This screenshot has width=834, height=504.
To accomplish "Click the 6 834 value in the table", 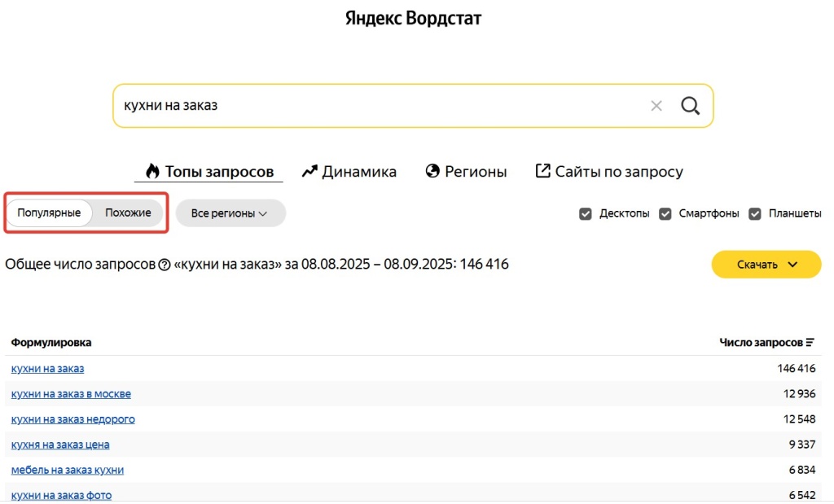I will click(801, 470).
